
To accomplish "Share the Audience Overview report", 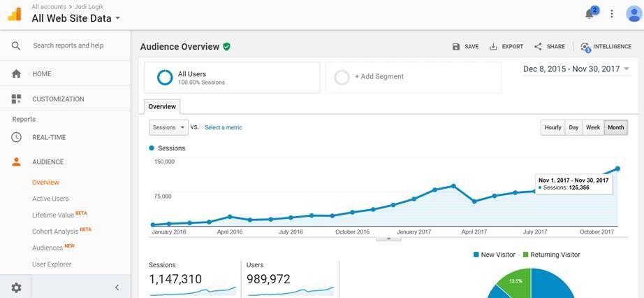I will click(x=538, y=47).
